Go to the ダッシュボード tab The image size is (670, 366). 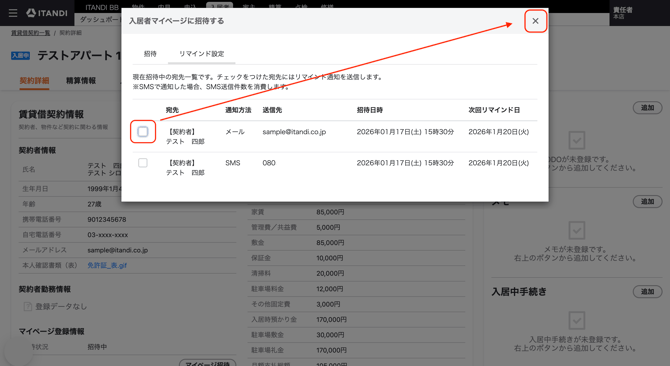tap(99, 19)
